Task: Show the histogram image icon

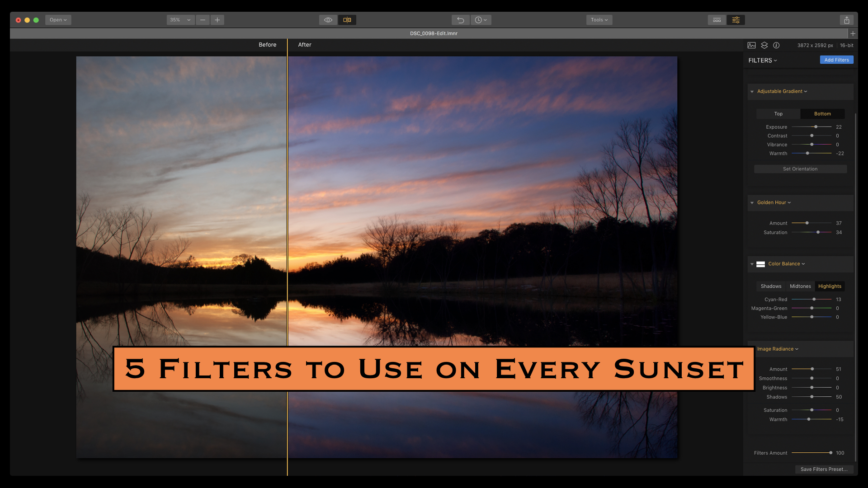Action: click(x=752, y=45)
